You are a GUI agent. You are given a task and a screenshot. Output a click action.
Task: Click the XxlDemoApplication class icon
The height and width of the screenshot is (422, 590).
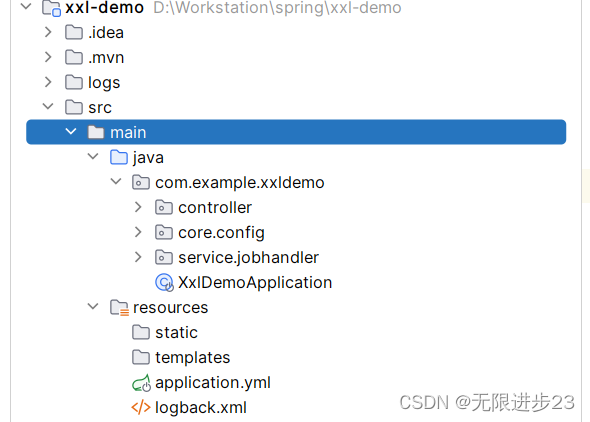164,283
